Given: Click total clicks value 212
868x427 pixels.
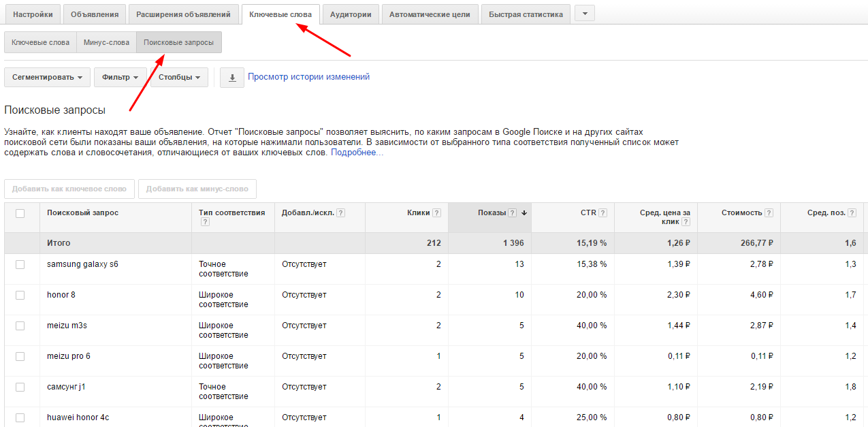Looking at the screenshot, I should (434, 243).
